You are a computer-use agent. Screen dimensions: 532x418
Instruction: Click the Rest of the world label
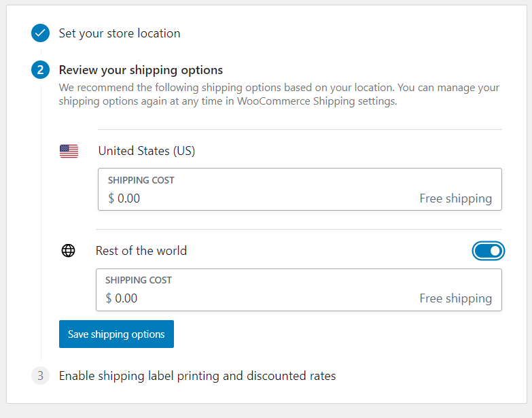pos(141,251)
